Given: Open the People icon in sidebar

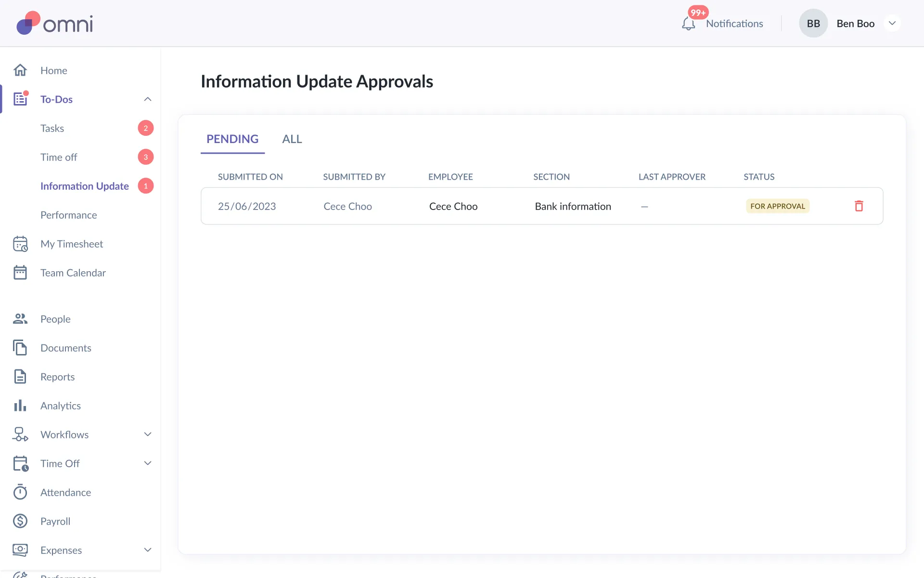Looking at the screenshot, I should point(20,319).
